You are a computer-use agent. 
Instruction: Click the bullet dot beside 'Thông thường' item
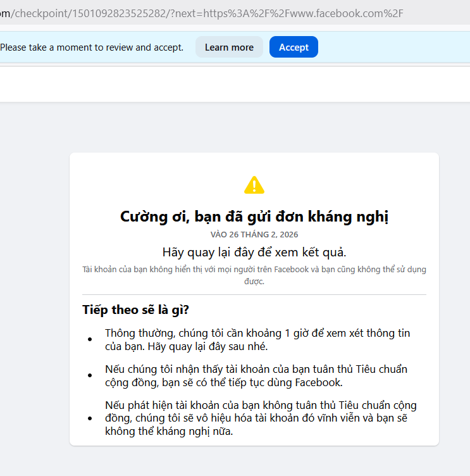click(90, 341)
